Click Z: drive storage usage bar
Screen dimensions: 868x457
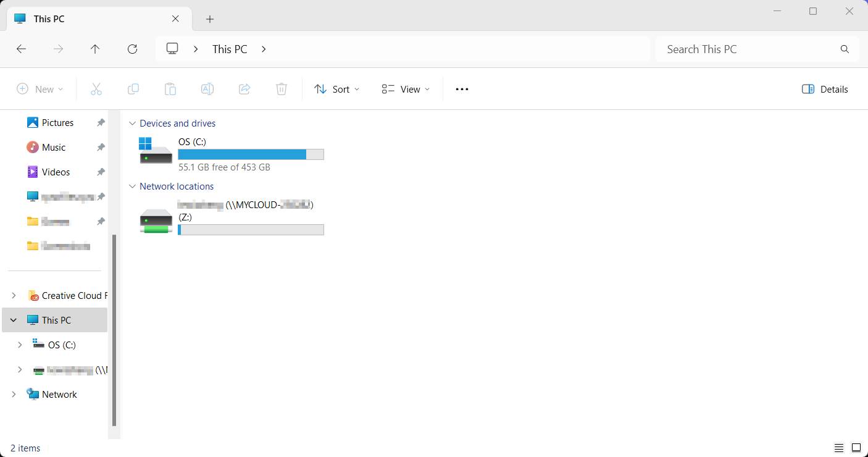pyautogui.click(x=251, y=230)
